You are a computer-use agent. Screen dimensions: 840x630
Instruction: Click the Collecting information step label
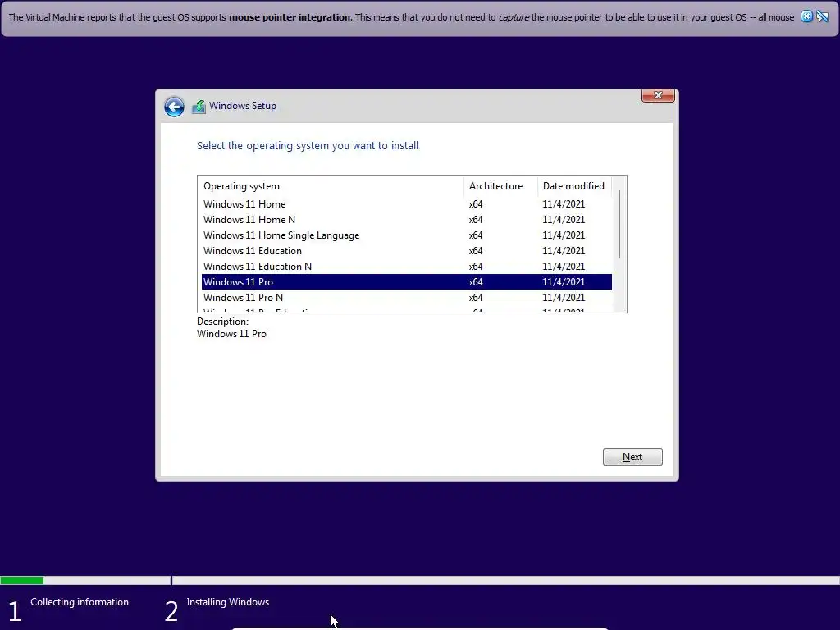click(x=80, y=602)
